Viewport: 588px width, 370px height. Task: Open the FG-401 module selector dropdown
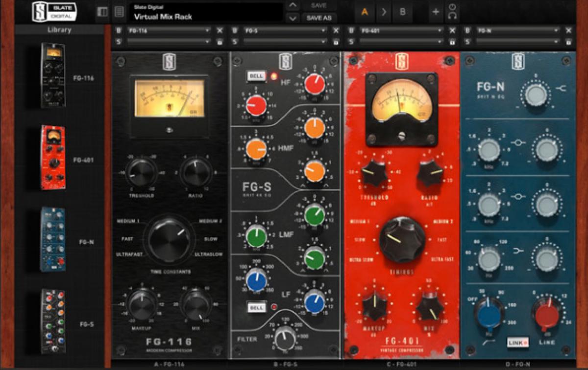click(x=401, y=30)
